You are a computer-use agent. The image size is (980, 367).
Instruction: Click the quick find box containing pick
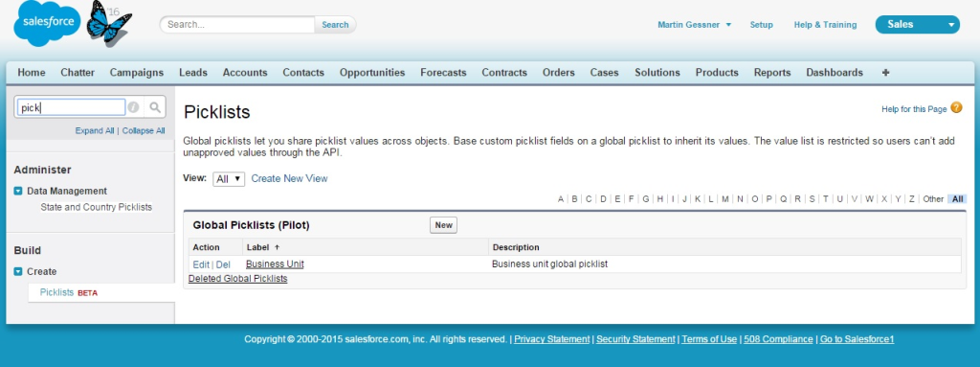[x=71, y=107]
